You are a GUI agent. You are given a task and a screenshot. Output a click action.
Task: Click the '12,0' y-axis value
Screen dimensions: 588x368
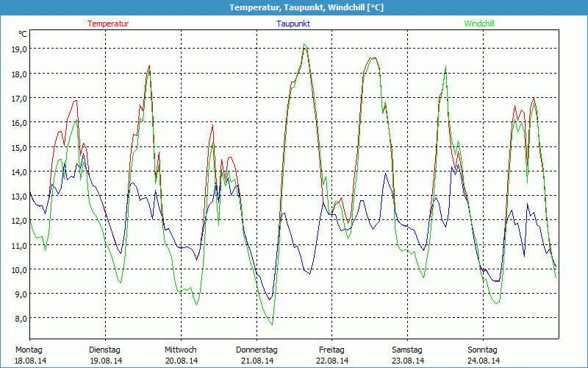click(20, 220)
